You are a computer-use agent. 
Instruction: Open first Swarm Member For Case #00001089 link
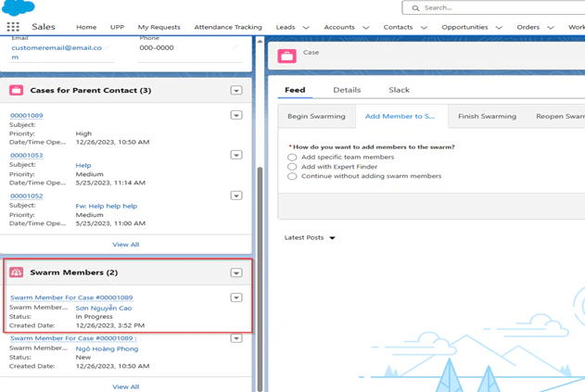[x=71, y=297]
